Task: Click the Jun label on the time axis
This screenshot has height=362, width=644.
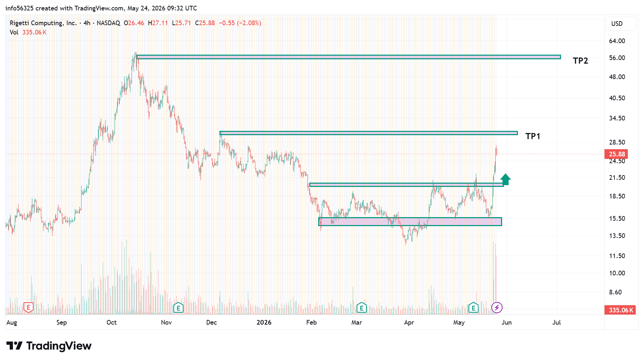Action: [x=506, y=322]
